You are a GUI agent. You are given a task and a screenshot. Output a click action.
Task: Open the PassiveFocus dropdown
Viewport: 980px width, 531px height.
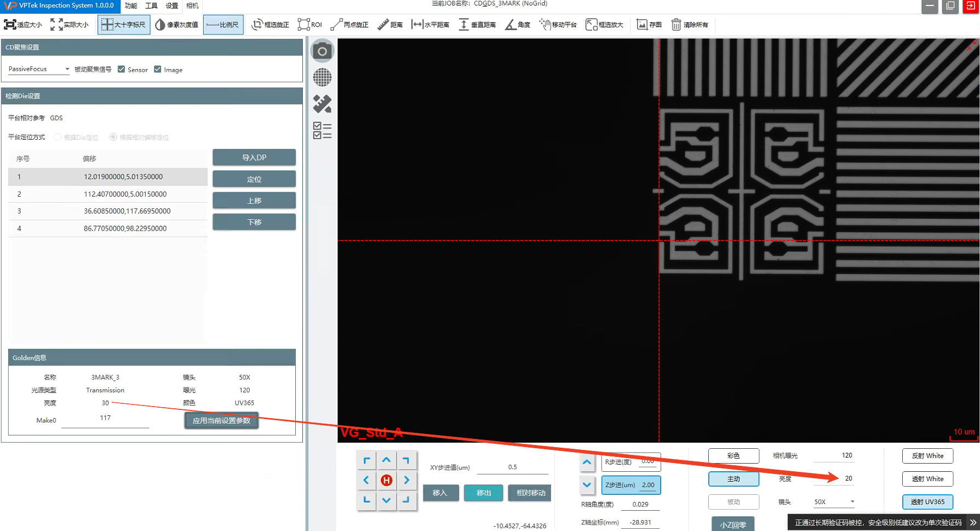pos(38,69)
